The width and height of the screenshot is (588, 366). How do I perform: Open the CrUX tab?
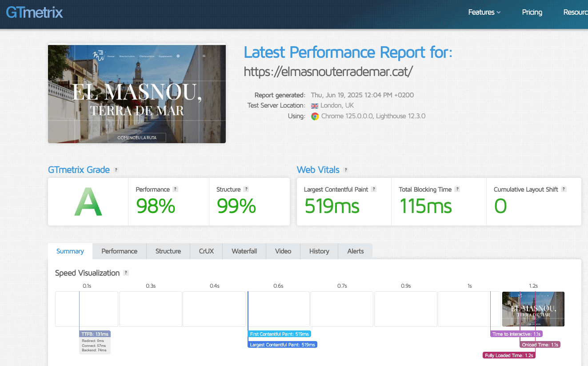[206, 251]
